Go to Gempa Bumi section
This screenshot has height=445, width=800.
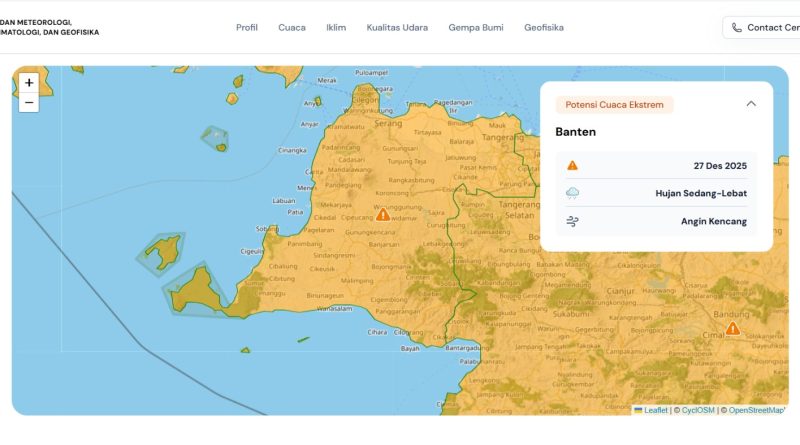point(476,28)
